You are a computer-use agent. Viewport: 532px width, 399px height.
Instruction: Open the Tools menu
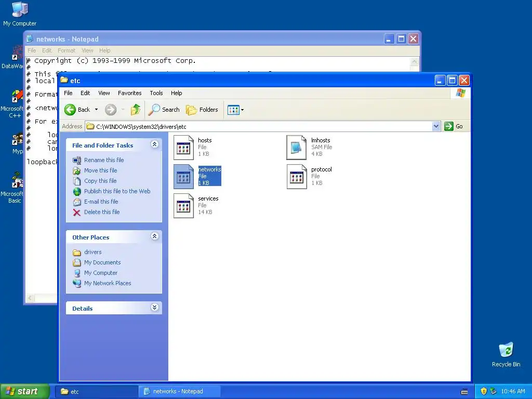156,93
